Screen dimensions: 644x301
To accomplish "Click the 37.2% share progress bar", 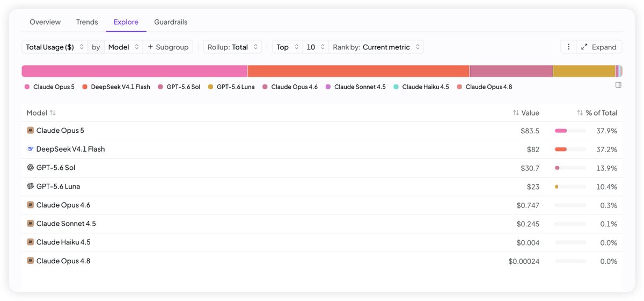I will 570,149.
